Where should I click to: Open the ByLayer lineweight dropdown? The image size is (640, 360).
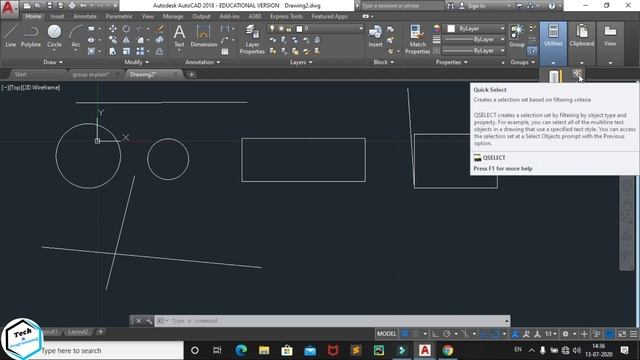click(x=474, y=40)
